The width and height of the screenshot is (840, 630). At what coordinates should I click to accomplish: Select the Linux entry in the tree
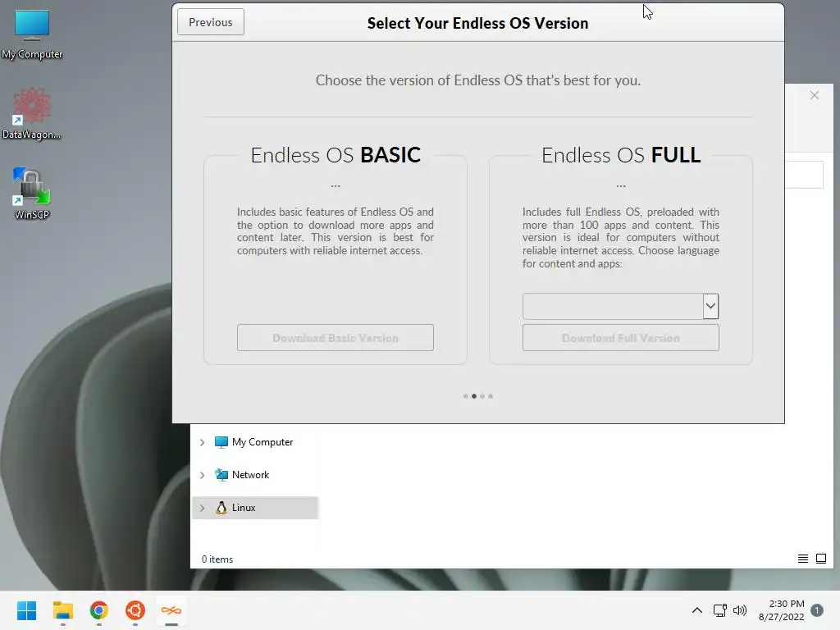tap(255, 507)
